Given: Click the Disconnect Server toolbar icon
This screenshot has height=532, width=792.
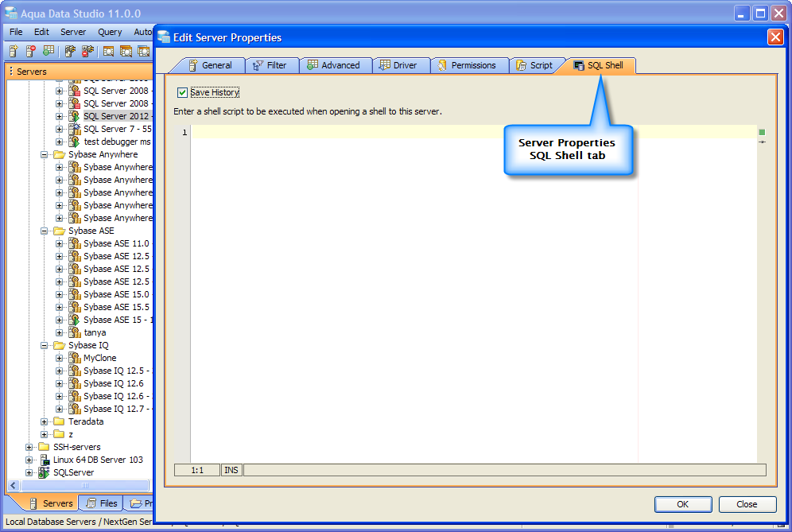Looking at the screenshot, I should click(x=87, y=51).
